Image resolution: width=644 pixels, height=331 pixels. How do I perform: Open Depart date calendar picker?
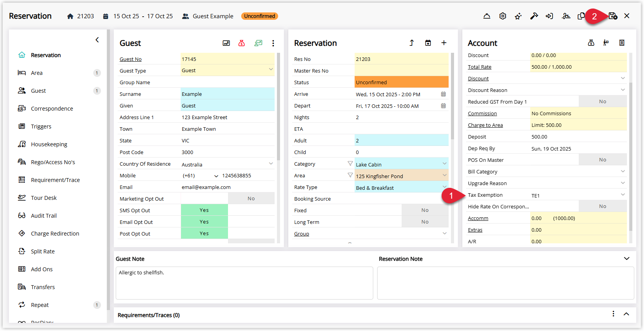[x=444, y=106]
